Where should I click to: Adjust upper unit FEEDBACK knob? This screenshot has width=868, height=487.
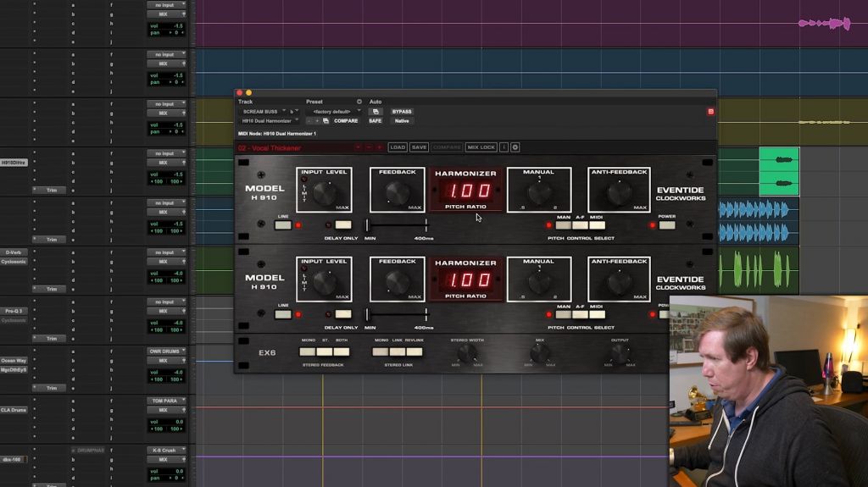click(x=397, y=193)
